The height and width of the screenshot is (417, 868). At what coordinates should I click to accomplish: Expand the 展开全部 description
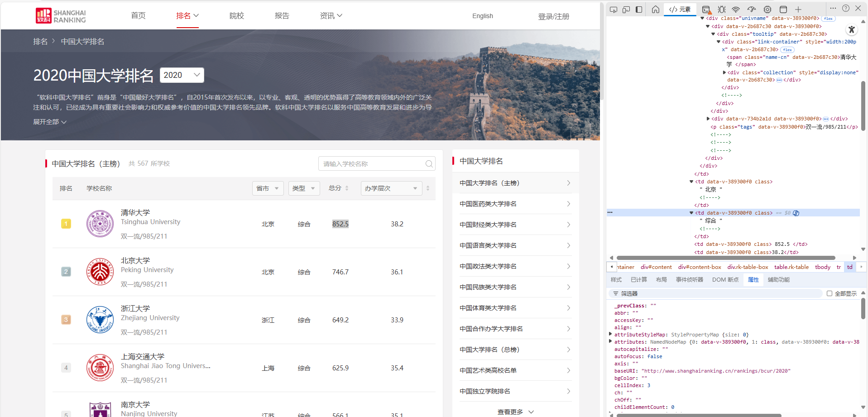50,122
